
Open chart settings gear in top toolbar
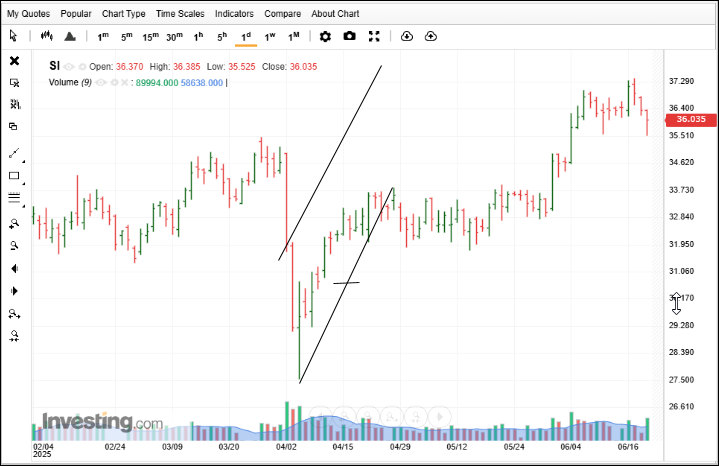325,36
